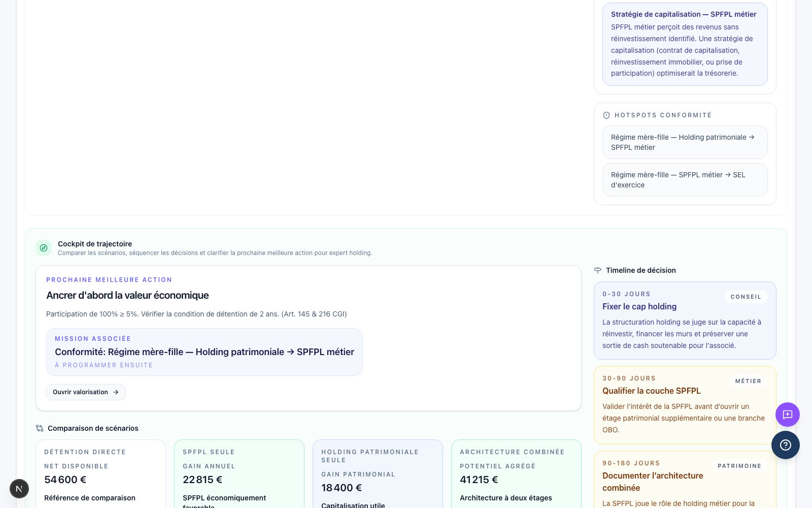The image size is (812, 508).
Task: Click the heading Ancrer d'abord la valeur économique
Action: (x=127, y=295)
